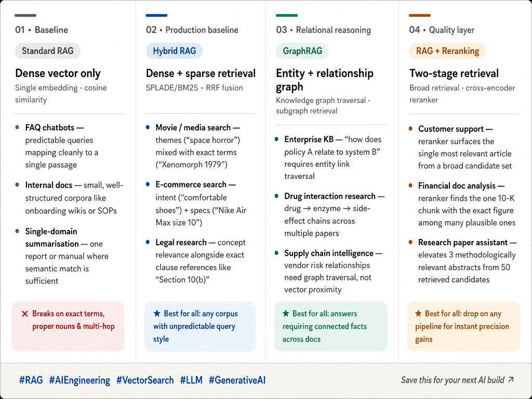This screenshot has width=532, height=399.
Task: Select the RAG + Reranking pill
Action: click(x=447, y=51)
